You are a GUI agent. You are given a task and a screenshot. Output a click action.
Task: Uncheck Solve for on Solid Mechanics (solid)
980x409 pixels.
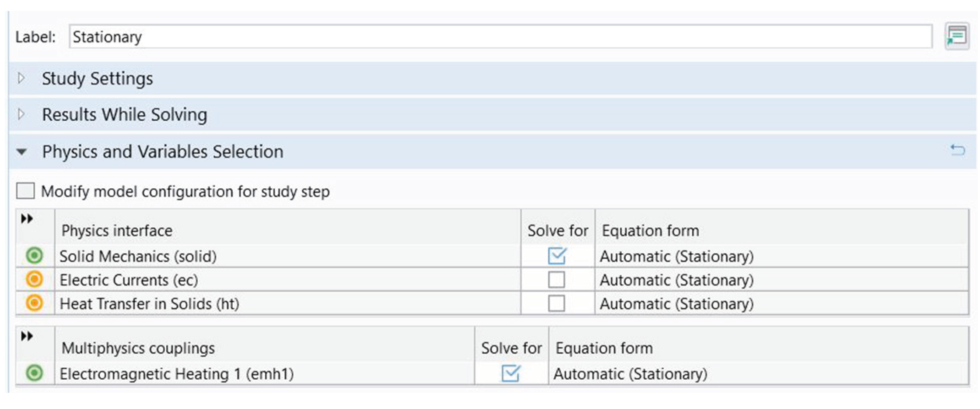coord(557,256)
